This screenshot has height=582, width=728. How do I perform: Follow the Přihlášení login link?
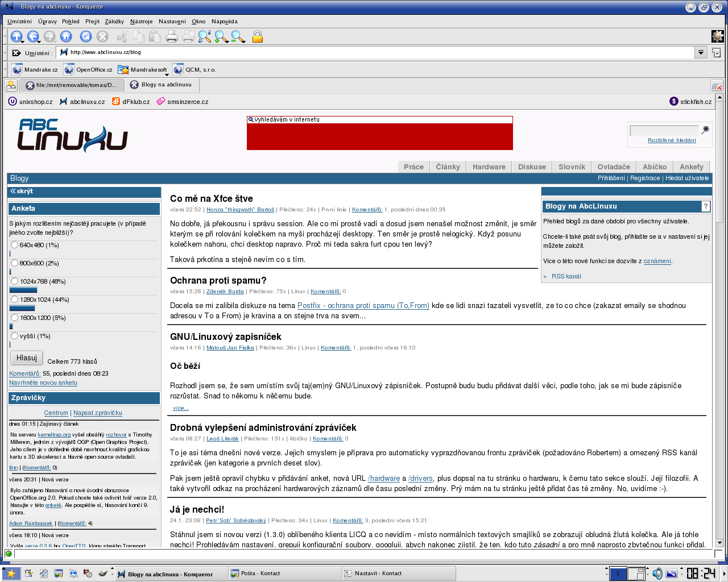[x=611, y=178]
